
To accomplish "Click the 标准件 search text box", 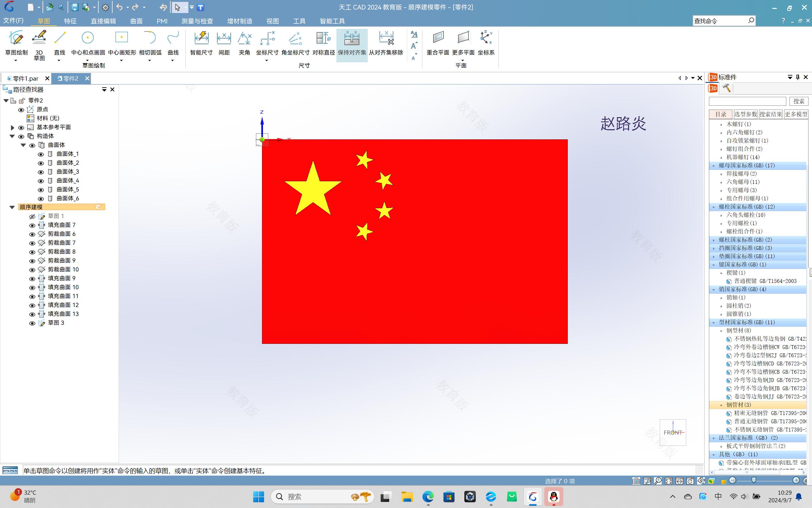I will pos(747,101).
